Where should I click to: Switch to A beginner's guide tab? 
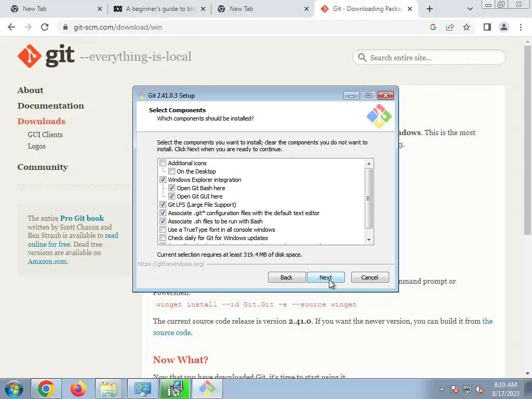coord(160,9)
